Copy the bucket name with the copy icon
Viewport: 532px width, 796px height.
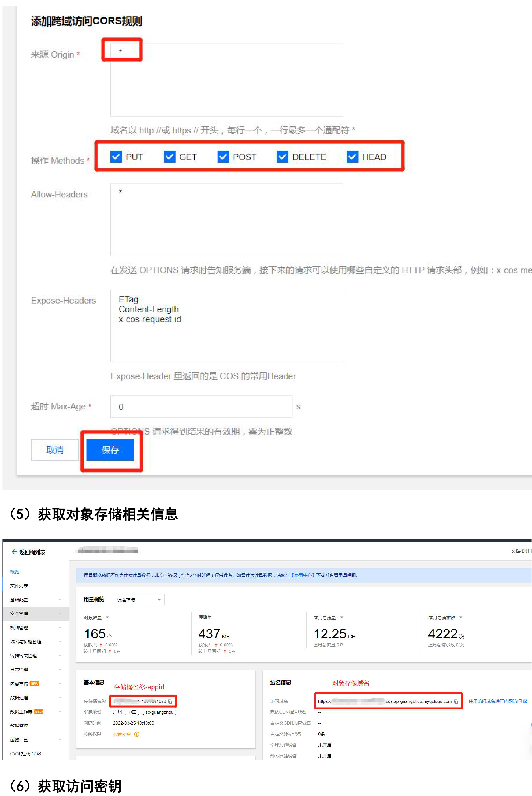(170, 701)
